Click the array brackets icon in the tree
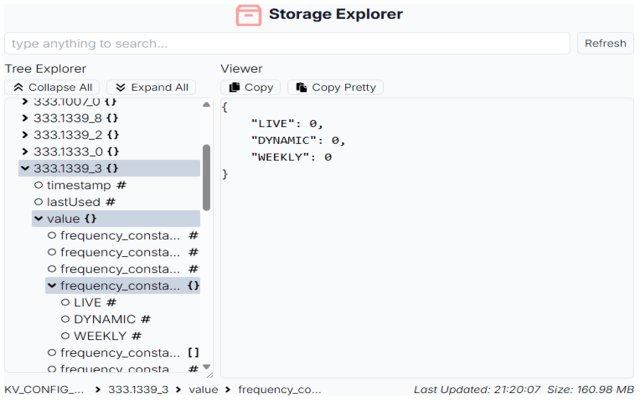 (194, 353)
